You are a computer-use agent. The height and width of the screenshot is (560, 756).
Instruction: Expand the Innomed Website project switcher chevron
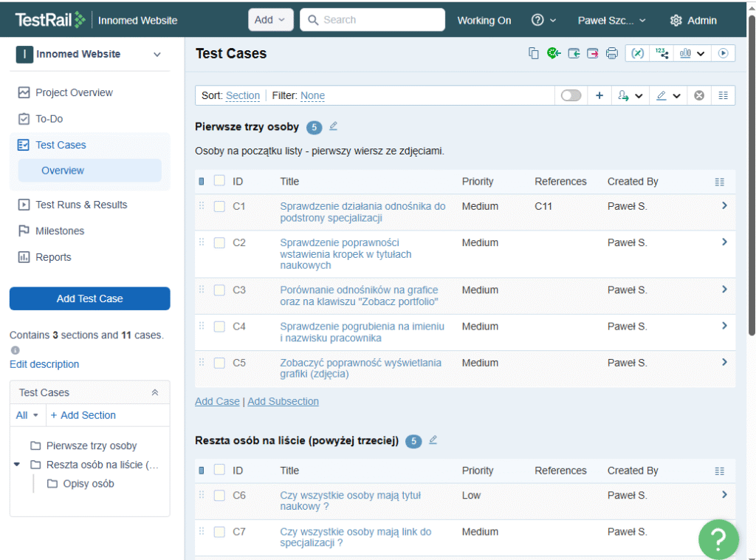click(157, 54)
